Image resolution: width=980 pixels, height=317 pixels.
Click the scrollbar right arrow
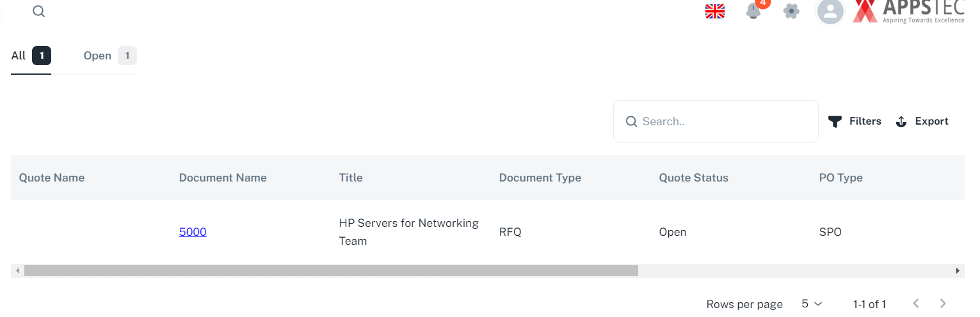tap(958, 271)
